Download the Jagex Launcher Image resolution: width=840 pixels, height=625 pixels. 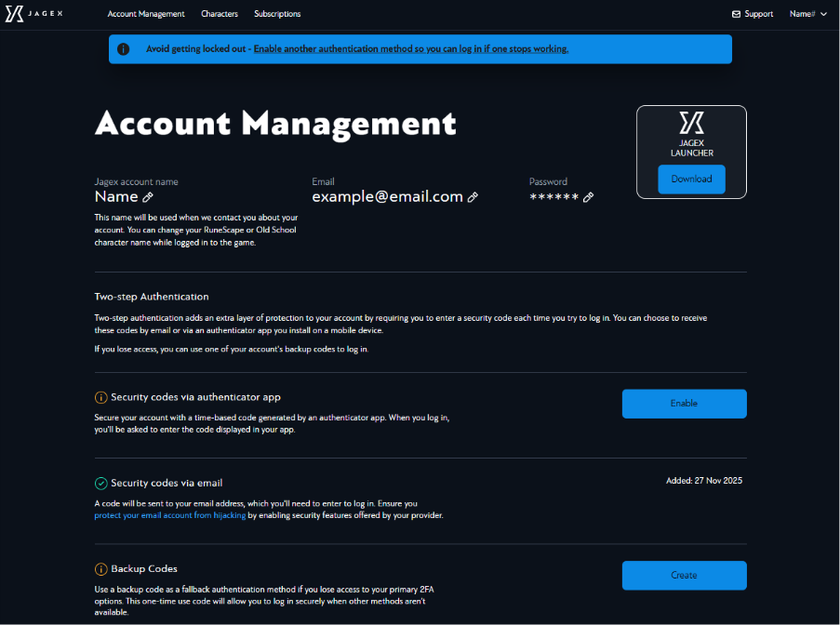point(691,179)
